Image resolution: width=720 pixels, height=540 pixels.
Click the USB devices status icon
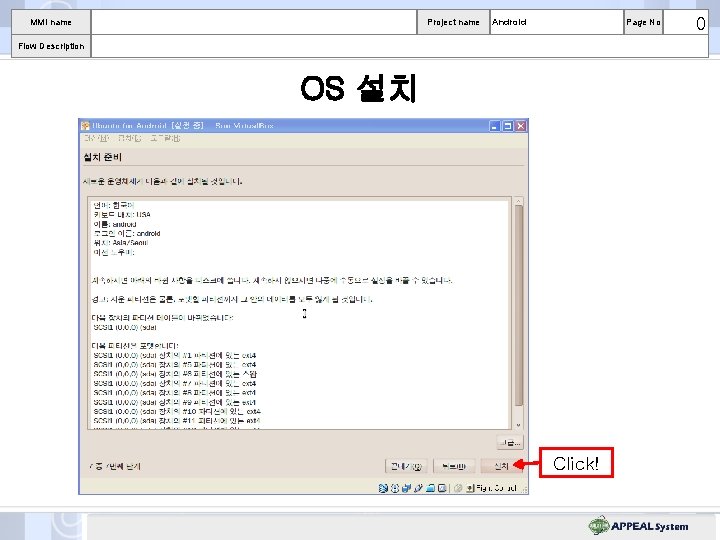tap(418, 488)
